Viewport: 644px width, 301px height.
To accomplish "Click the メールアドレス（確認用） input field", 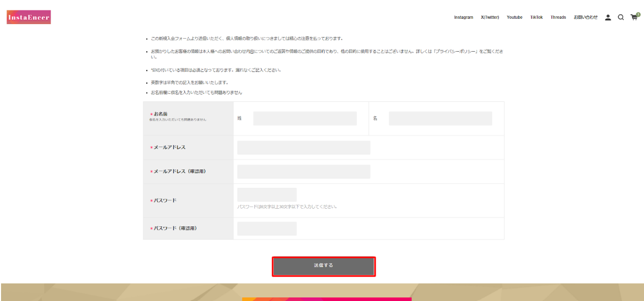I will pyautogui.click(x=303, y=172).
